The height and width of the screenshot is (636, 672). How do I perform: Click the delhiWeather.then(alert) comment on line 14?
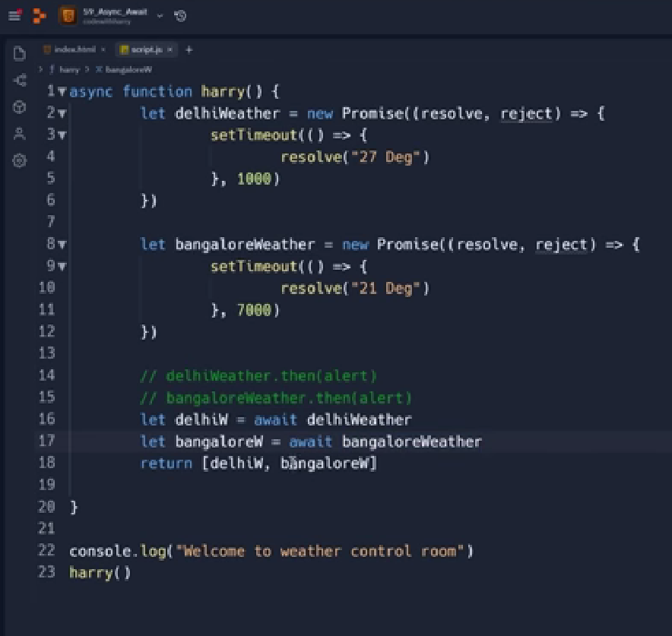point(258,375)
